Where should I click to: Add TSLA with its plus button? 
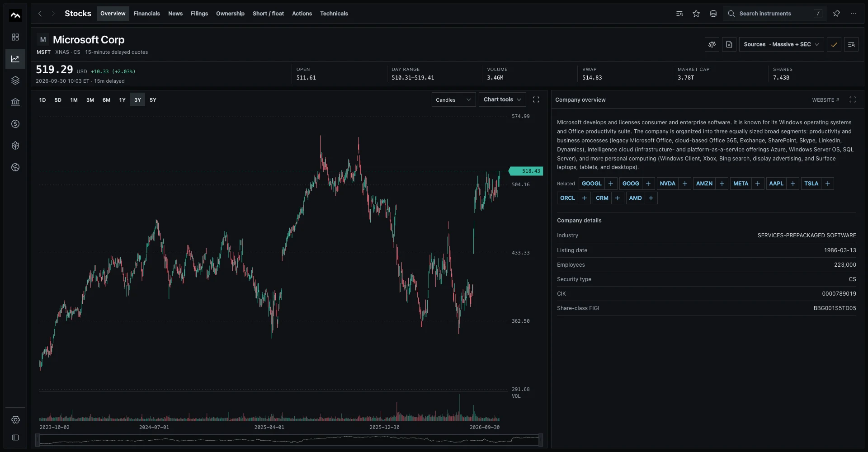tap(828, 184)
